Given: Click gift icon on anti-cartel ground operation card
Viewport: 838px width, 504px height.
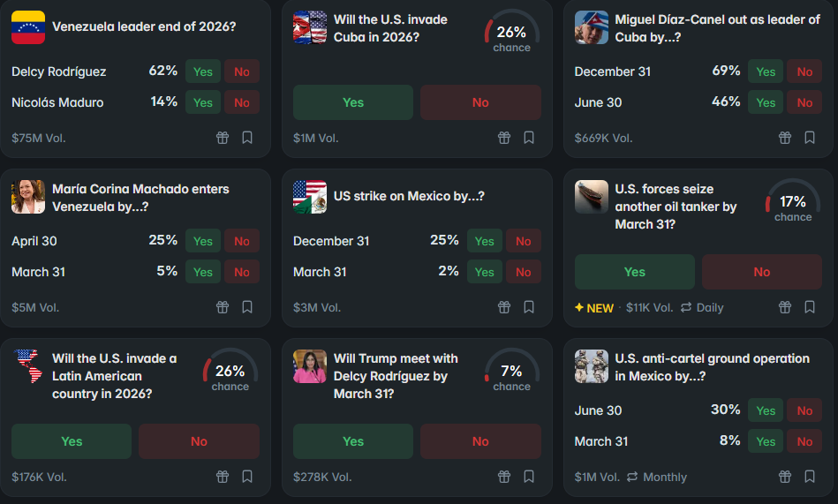Looking at the screenshot, I should coord(785,477).
